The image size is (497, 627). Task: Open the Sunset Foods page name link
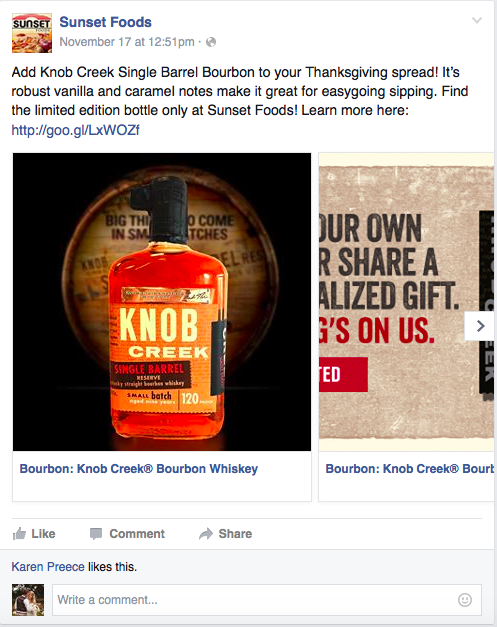click(x=106, y=22)
